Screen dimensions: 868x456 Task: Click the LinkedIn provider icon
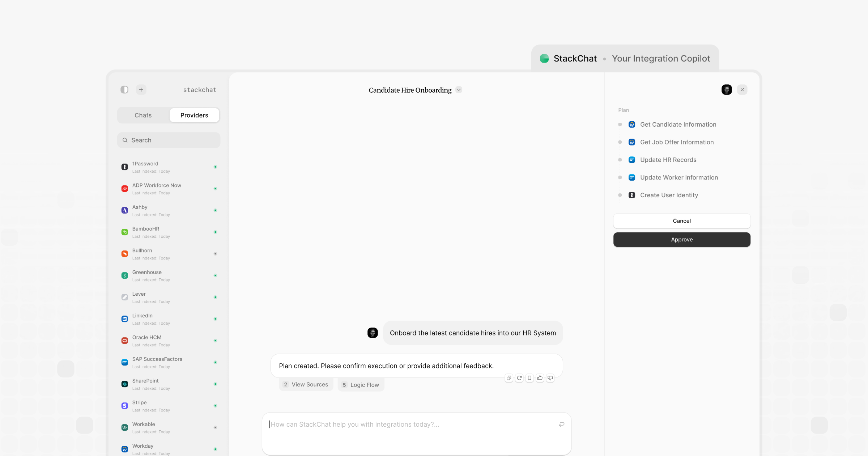124,319
